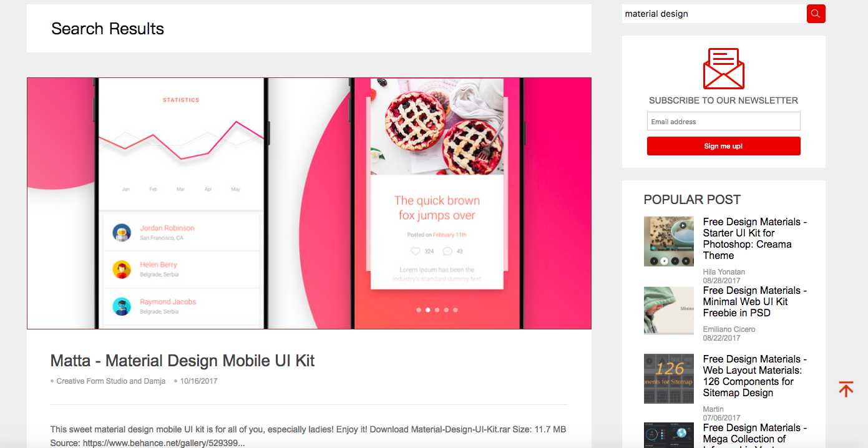Open Starter UI Kit for Photoshop Creama post

pos(755,238)
